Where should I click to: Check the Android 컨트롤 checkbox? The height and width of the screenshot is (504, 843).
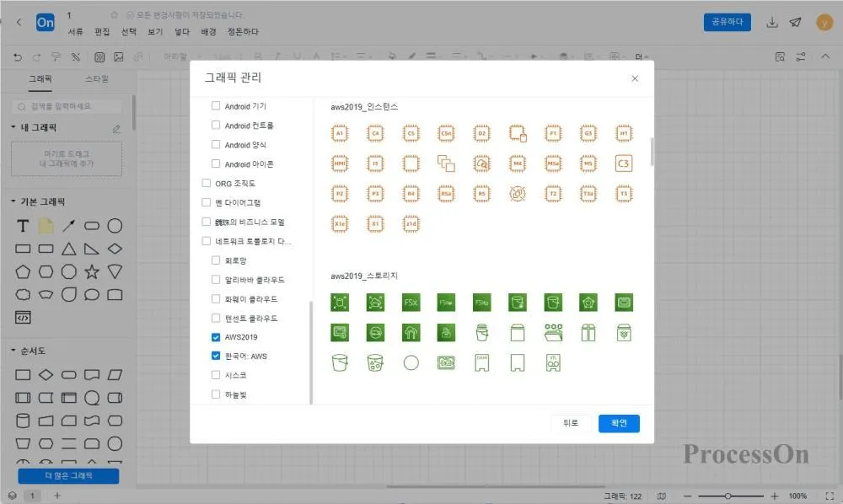[216, 126]
